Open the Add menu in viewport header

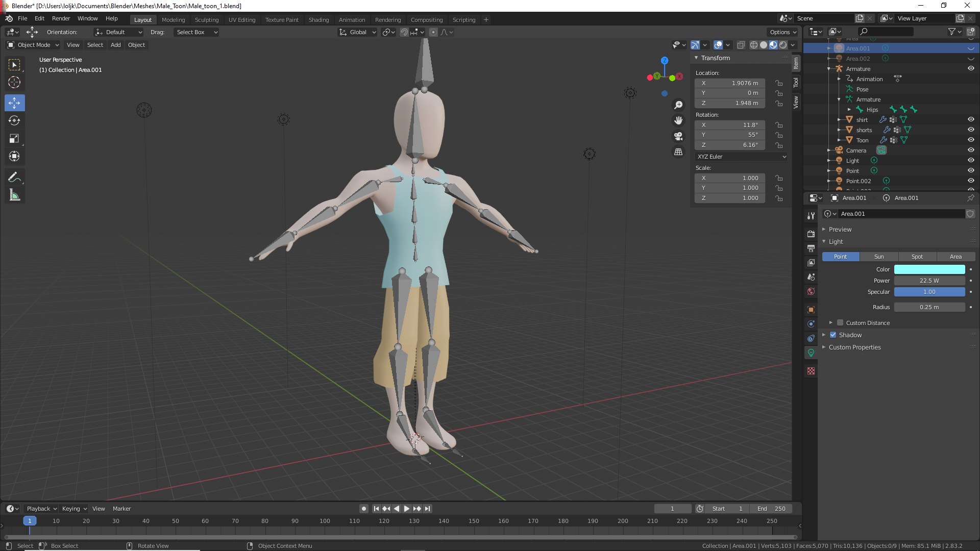[x=116, y=45]
